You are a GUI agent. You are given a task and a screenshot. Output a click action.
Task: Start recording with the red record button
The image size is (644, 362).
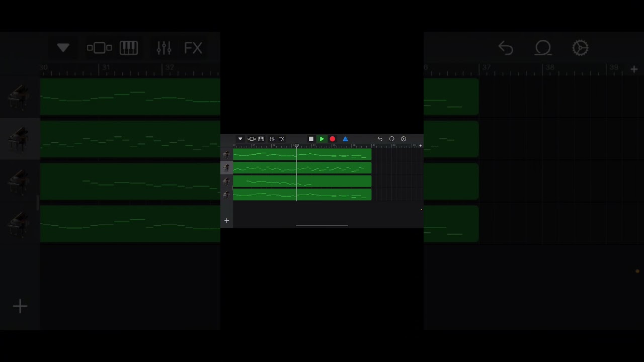(x=333, y=139)
